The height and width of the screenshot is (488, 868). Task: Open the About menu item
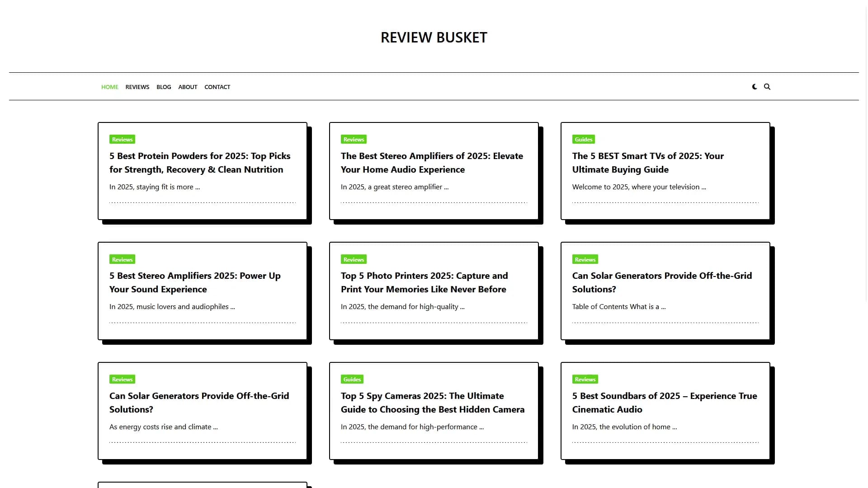click(x=188, y=87)
